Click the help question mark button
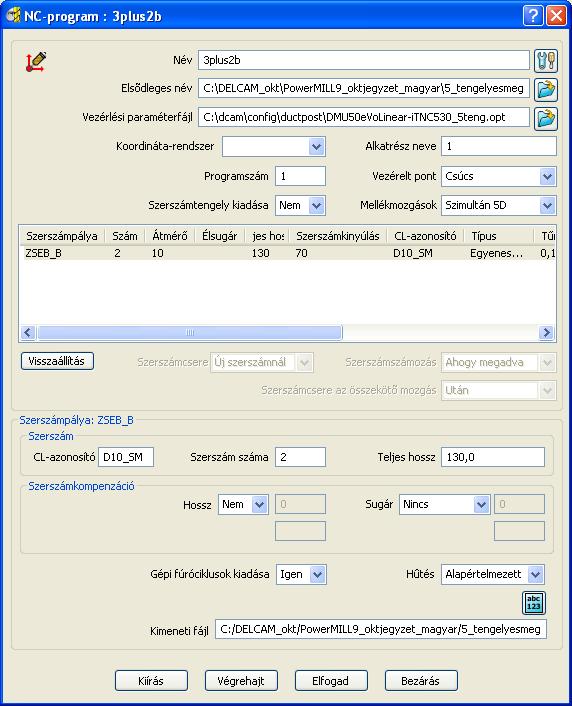 click(x=533, y=16)
